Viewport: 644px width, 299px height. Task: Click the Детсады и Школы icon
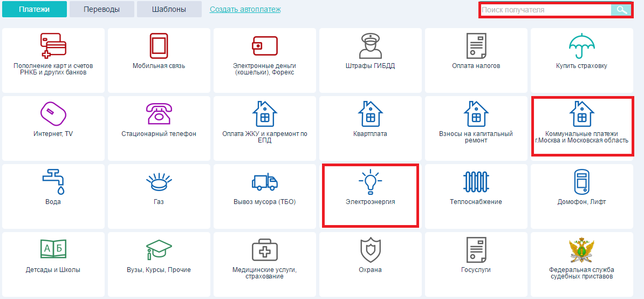coord(53,250)
